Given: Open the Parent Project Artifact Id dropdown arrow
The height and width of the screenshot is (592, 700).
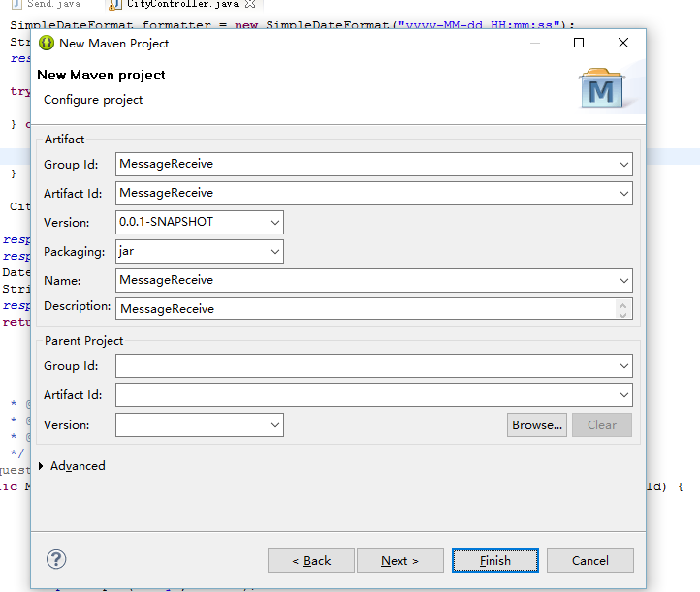Looking at the screenshot, I should coord(624,394).
